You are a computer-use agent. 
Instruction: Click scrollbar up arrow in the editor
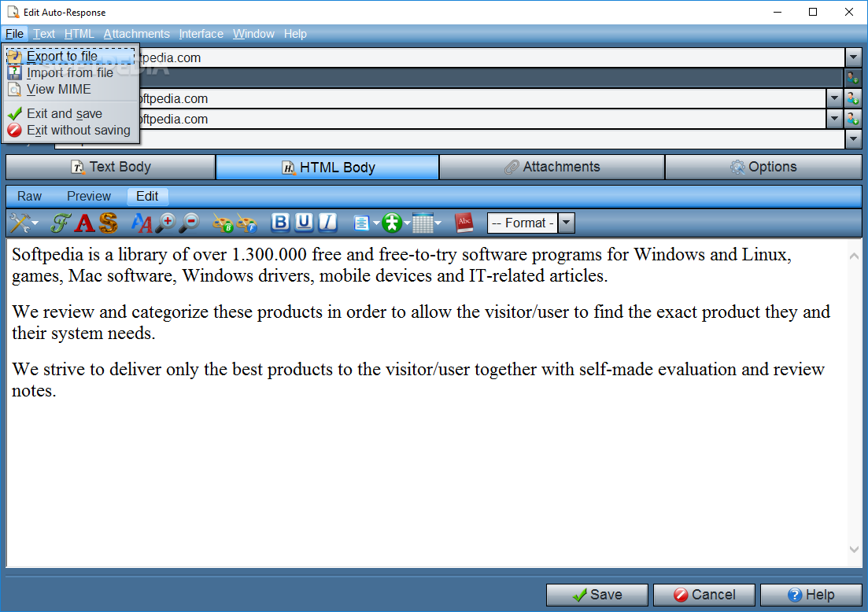854,256
